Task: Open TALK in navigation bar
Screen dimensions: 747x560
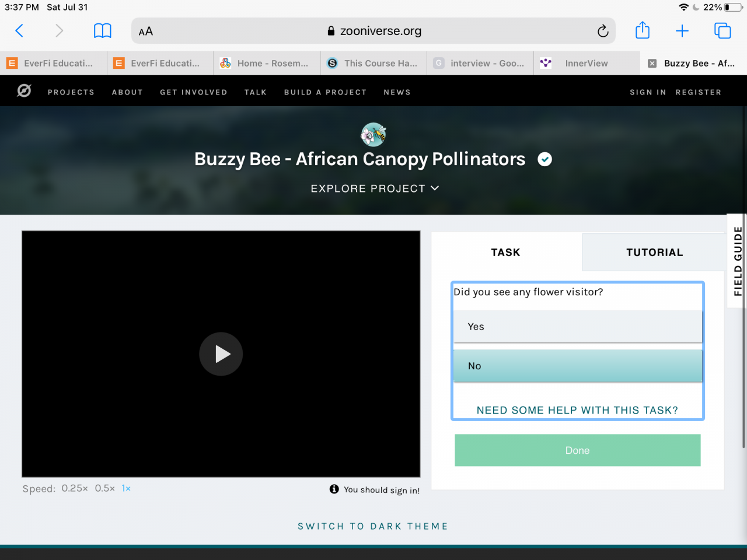Action: pyautogui.click(x=256, y=92)
